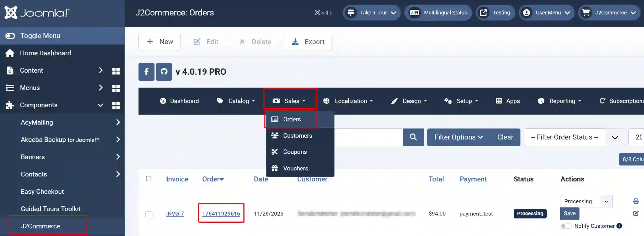Expand the Content submenu arrow
The height and width of the screenshot is (236, 644).
(x=100, y=70)
